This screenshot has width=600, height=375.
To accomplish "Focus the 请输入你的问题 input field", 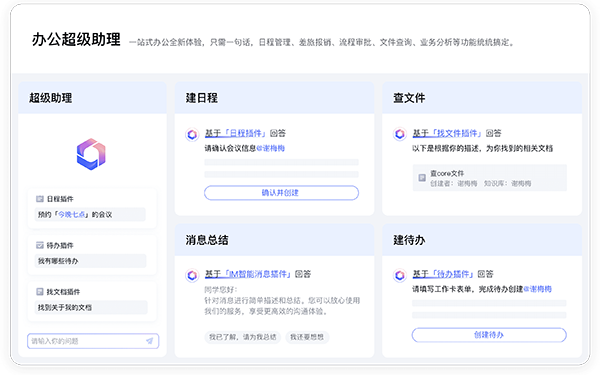I will (x=93, y=341).
